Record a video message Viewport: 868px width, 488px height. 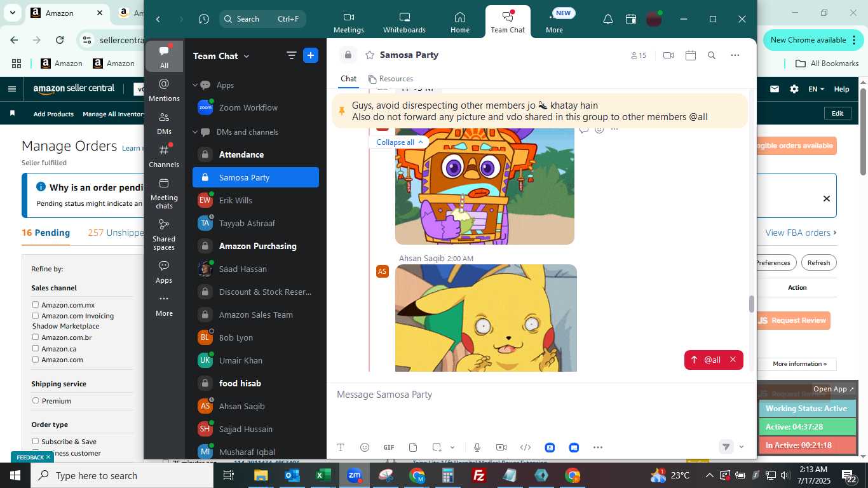click(501, 447)
